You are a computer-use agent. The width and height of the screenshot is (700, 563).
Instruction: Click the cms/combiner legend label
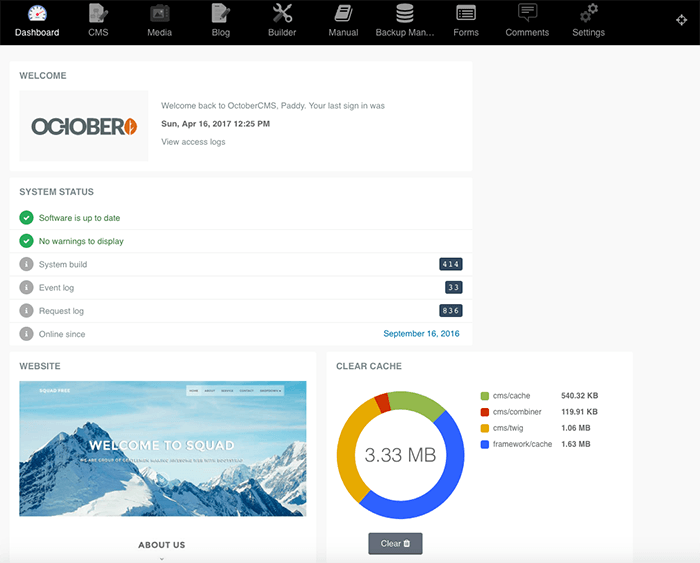click(x=517, y=412)
